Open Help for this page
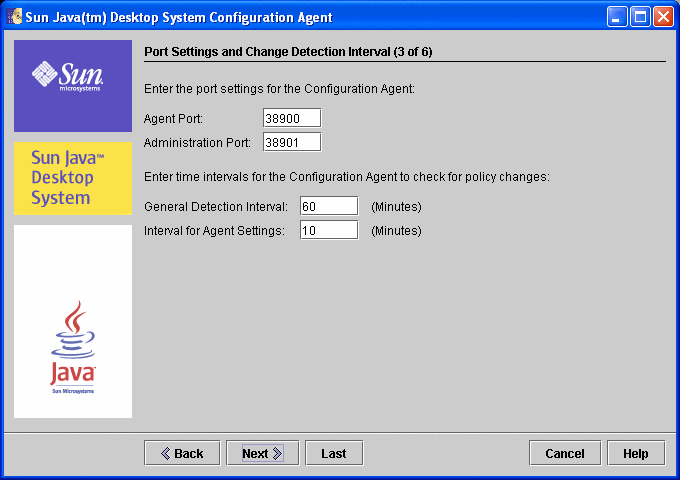Viewport: 680px width, 480px height. coord(636,453)
